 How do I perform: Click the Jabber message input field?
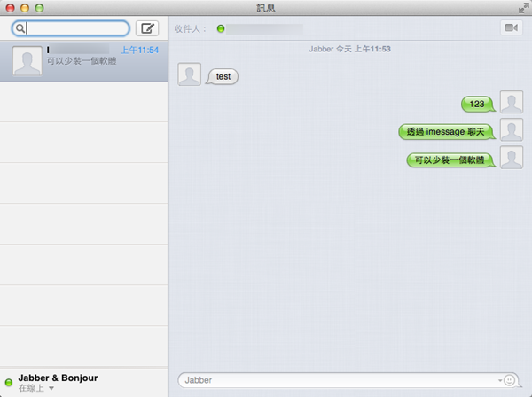click(x=337, y=380)
